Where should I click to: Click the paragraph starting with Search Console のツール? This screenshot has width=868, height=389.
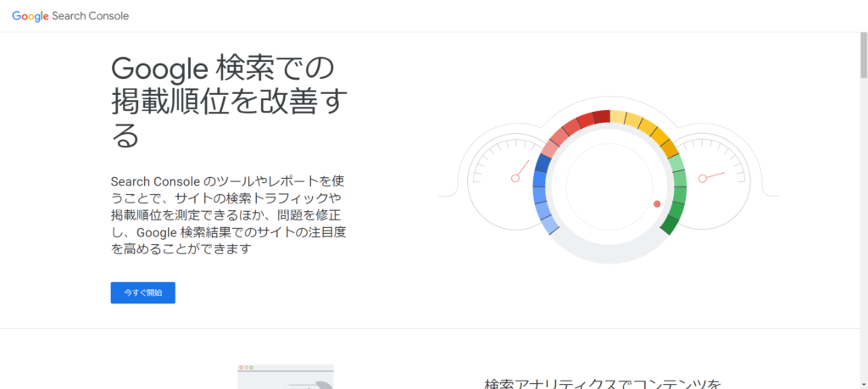point(229,214)
